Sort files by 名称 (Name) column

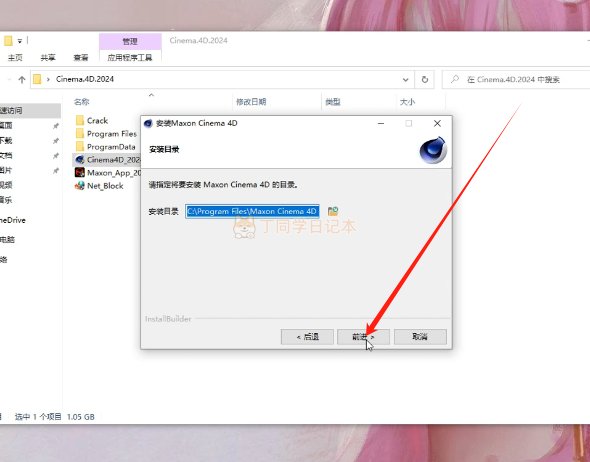[81, 102]
